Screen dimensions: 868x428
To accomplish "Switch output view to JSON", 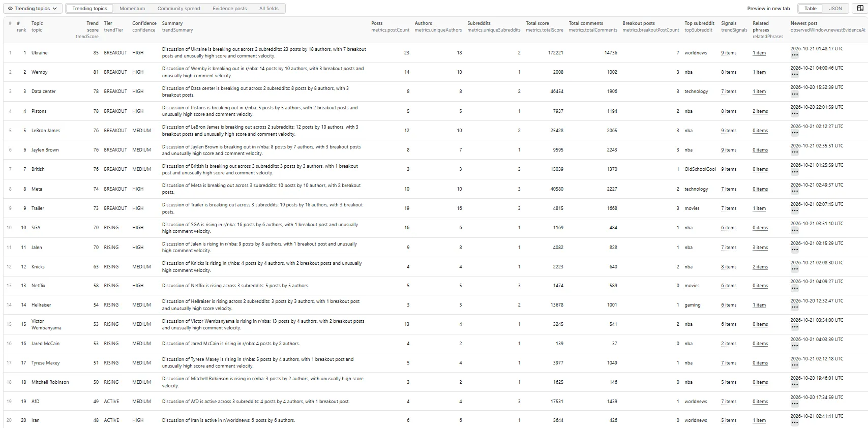I will click(835, 9).
